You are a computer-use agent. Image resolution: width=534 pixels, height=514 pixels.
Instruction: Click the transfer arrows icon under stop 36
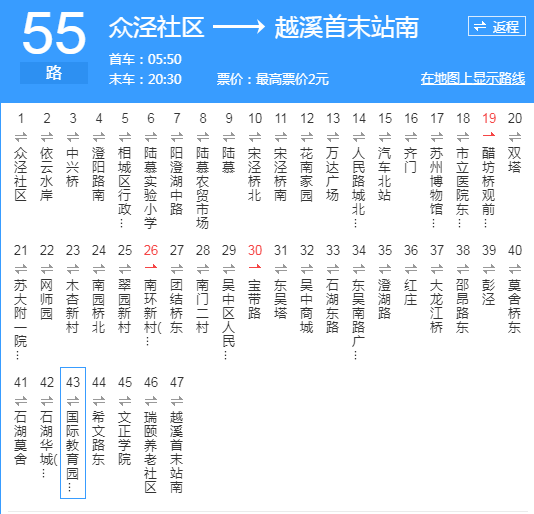(x=411, y=268)
